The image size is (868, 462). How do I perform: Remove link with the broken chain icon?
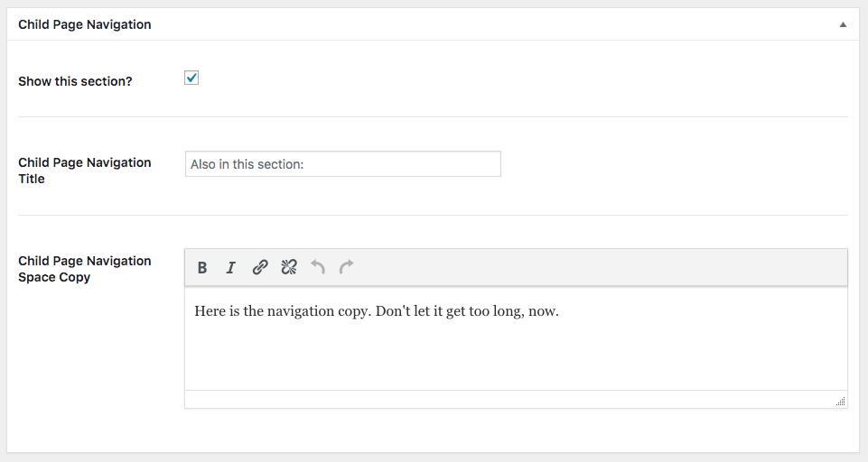tap(289, 268)
